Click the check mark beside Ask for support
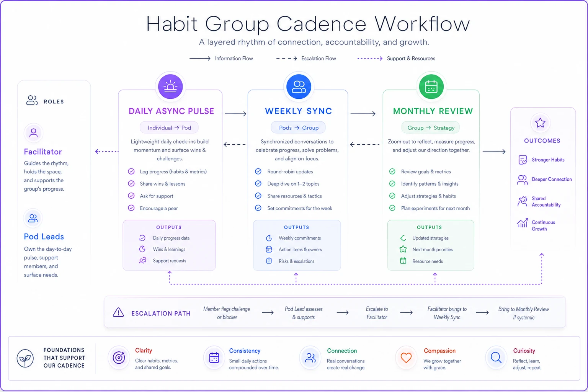Image resolution: width=588 pixels, height=392 pixels. click(x=131, y=196)
